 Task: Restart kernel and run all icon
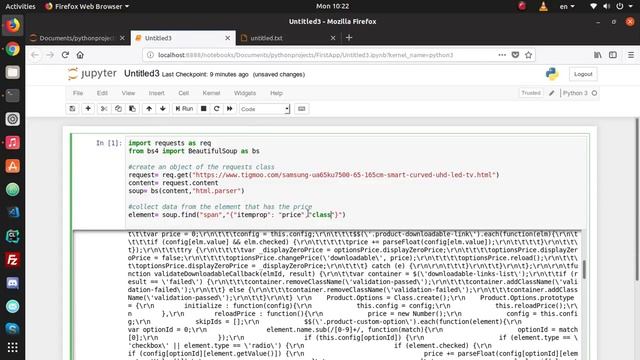point(230,109)
